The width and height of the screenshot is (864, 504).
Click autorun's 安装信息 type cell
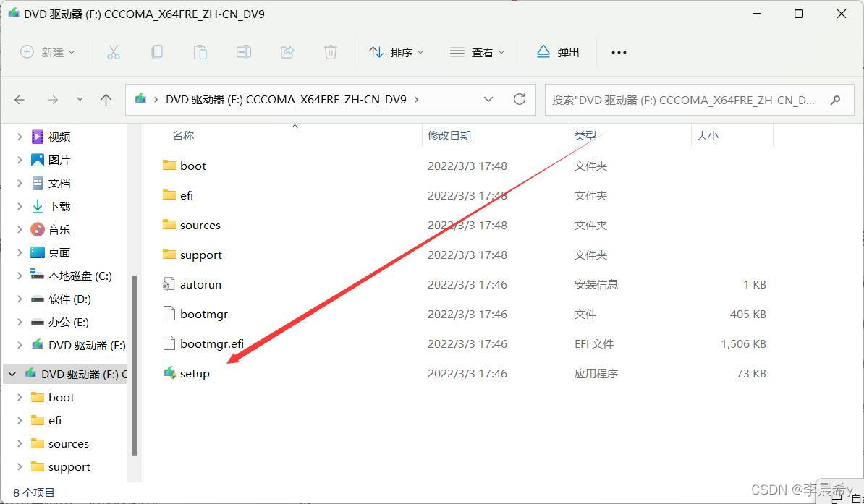coord(596,284)
